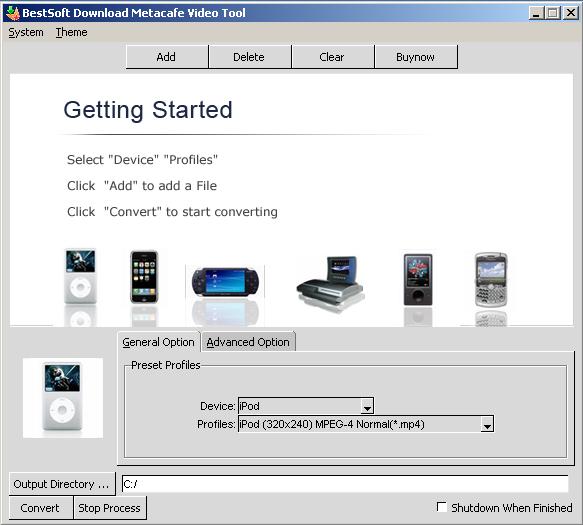Screen dimensions: 583x525
Task: Click the Delete button
Action: [x=249, y=57]
